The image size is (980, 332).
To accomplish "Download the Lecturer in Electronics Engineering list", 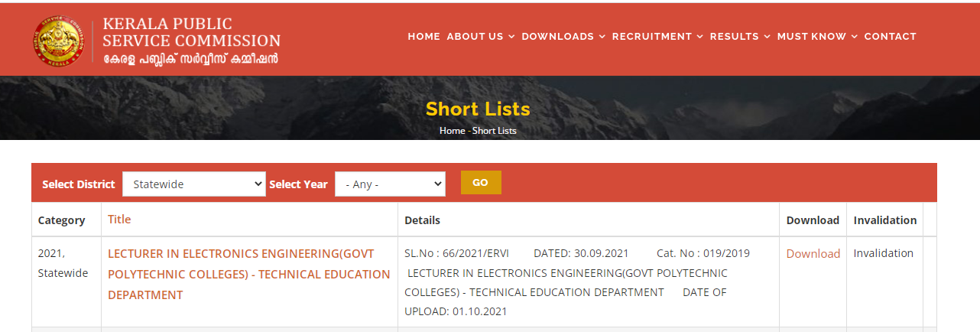I will (x=813, y=253).
